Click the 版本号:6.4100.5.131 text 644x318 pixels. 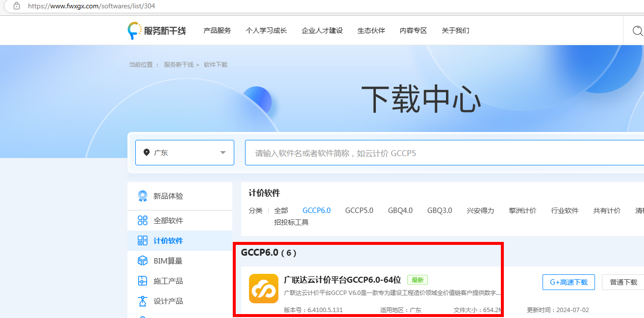coord(313,310)
